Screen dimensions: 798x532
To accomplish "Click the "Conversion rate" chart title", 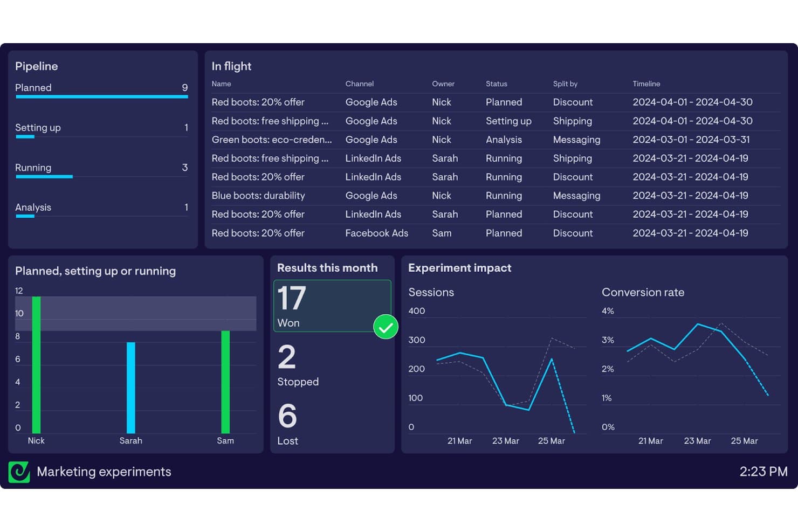I will click(x=643, y=292).
